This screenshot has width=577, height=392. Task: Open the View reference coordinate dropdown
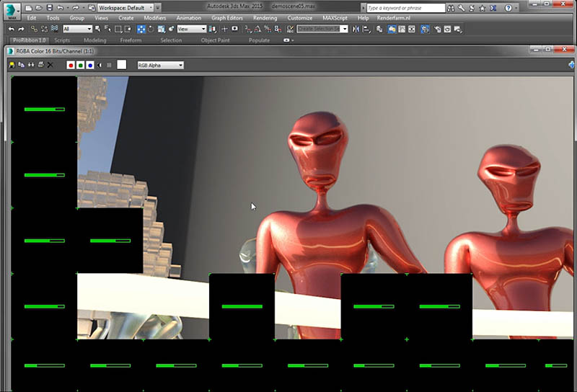(191, 29)
